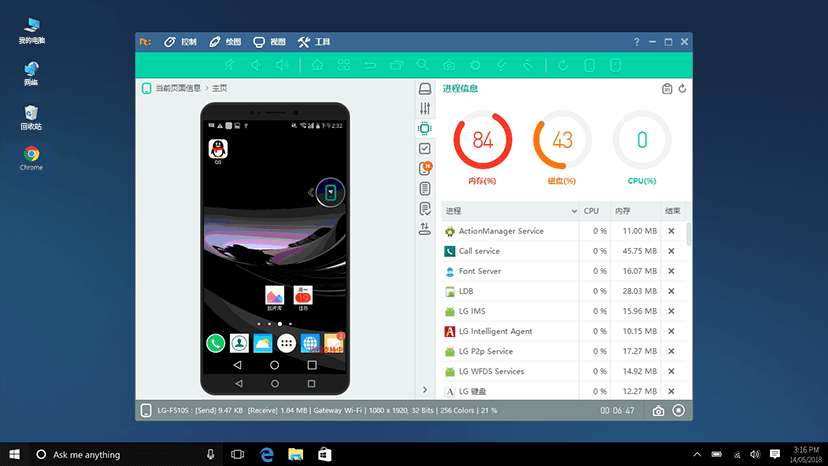The height and width of the screenshot is (466, 828).
Task: Open the dialer app on phone dock
Action: [x=215, y=343]
